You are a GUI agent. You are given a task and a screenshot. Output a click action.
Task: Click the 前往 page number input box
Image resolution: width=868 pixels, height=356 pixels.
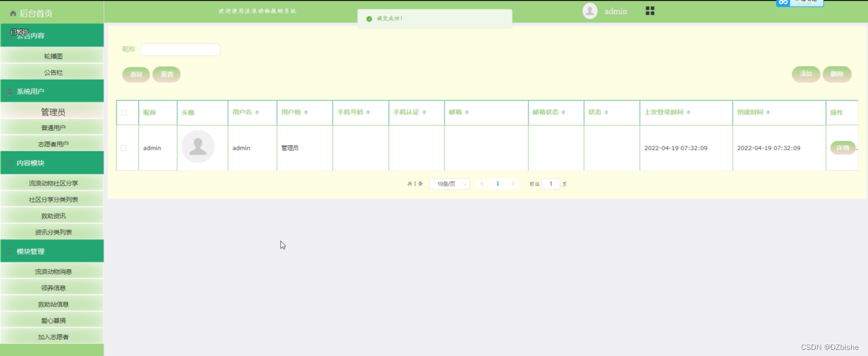550,183
